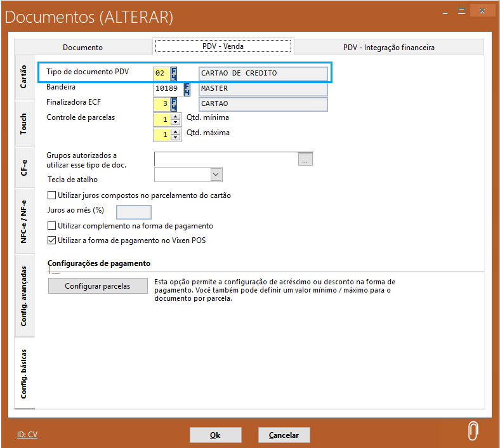Select the PDV - Venda tab
The height and width of the screenshot is (448, 500).
coord(223,46)
